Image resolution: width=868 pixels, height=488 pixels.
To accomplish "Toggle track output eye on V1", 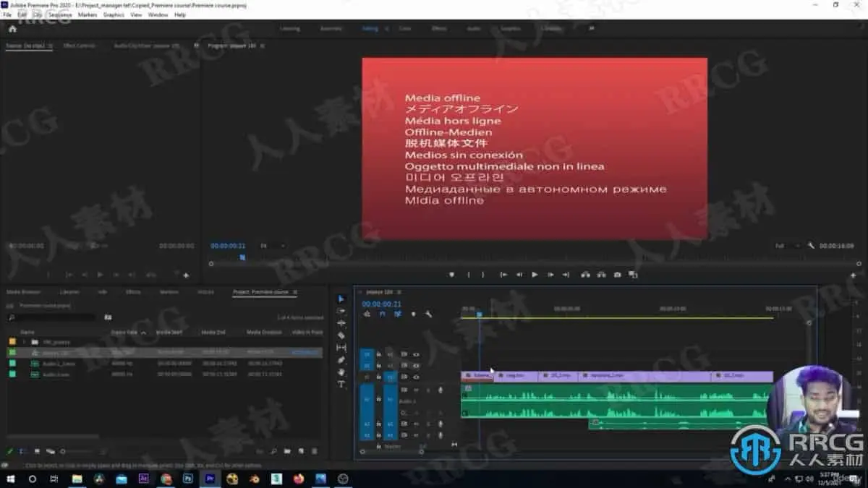I will pos(416,377).
